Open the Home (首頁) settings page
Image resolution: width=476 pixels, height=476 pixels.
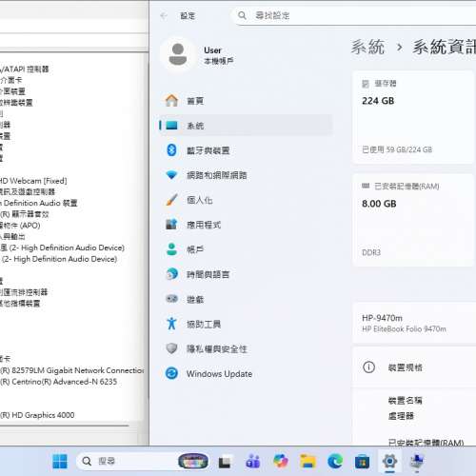click(246, 101)
